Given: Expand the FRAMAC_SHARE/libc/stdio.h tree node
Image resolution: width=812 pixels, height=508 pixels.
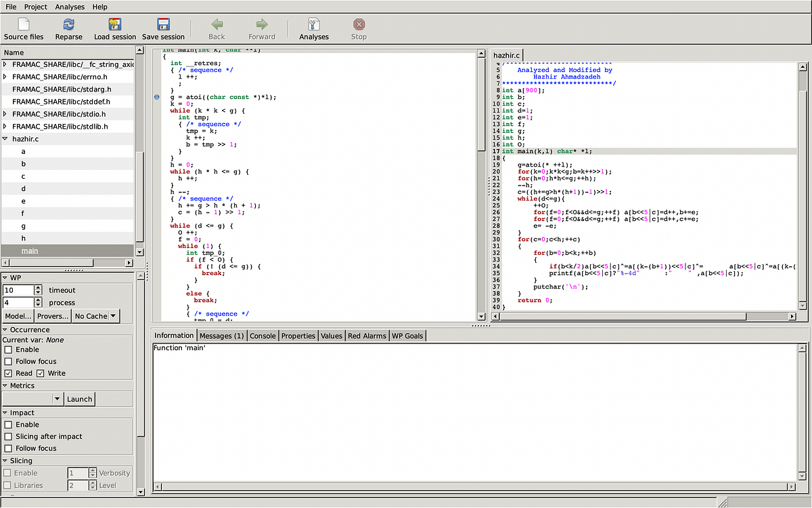Looking at the screenshot, I should pyautogui.click(x=5, y=114).
